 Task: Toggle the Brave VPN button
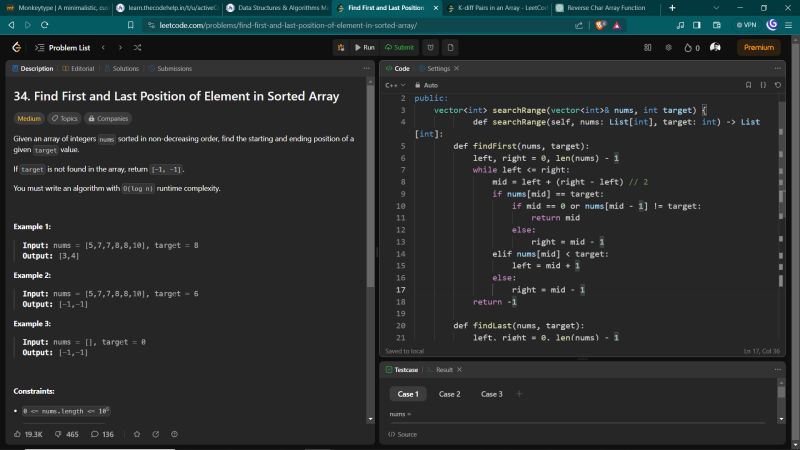coord(746,25)
